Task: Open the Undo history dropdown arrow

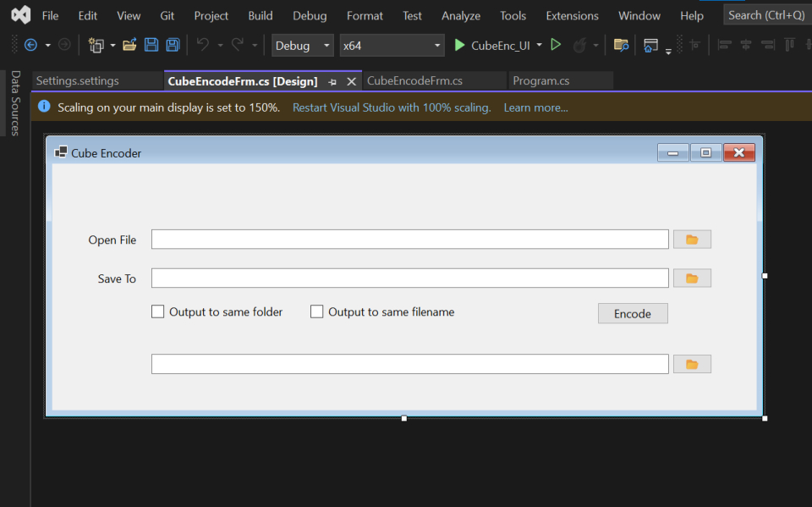Action: pos(220,46)
